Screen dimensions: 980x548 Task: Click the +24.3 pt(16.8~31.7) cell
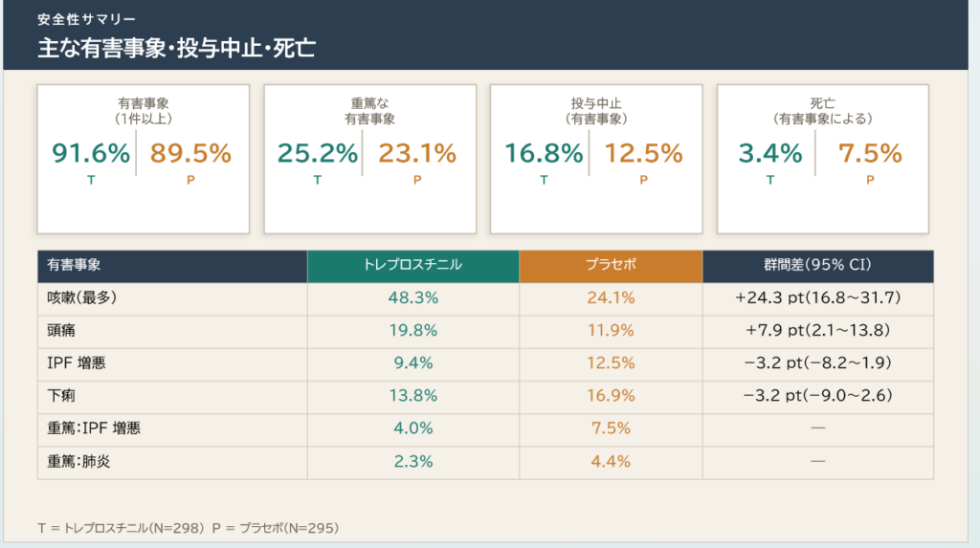817,297
